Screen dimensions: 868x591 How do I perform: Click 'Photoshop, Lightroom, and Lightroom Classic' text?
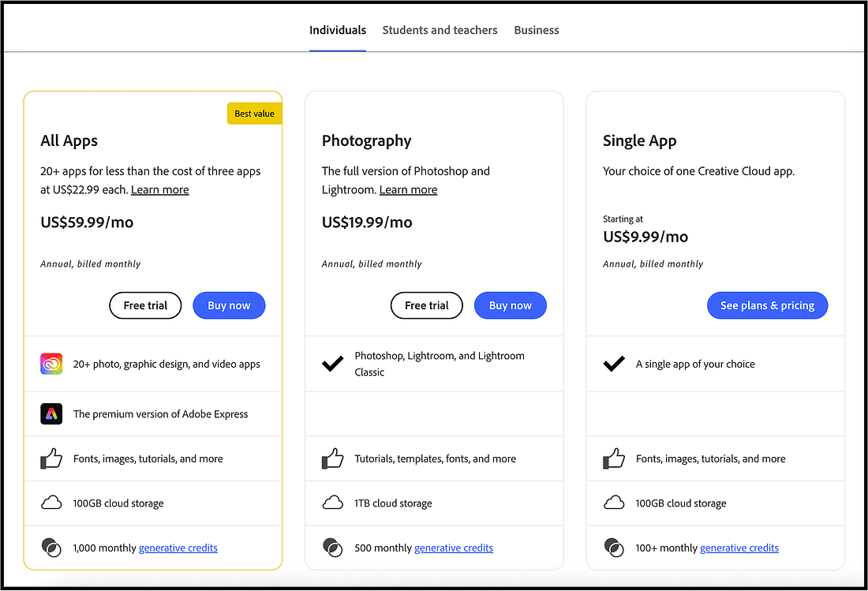click(440, 364)
